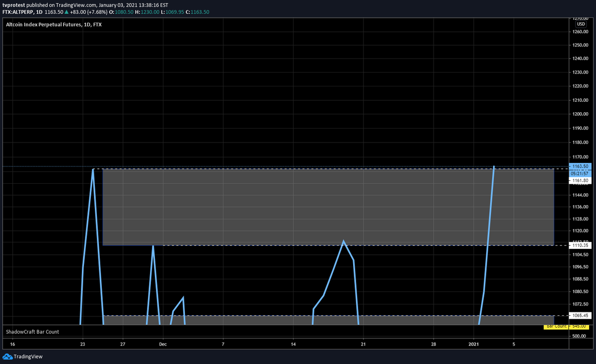Click the 23 date label on time axis

pyautogui.click(x=82, y=344)
